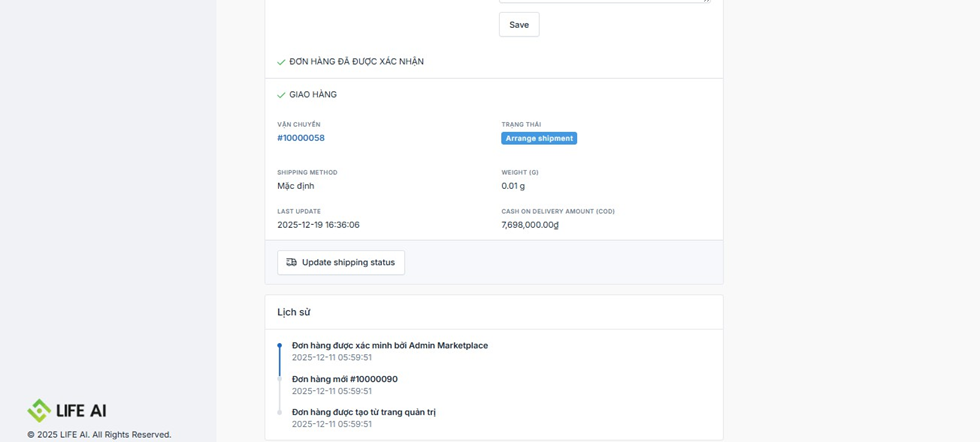Viewport: 980px width, 442px height.
Task: Open shipment link #10000058
Action: [x=301, y=138]
